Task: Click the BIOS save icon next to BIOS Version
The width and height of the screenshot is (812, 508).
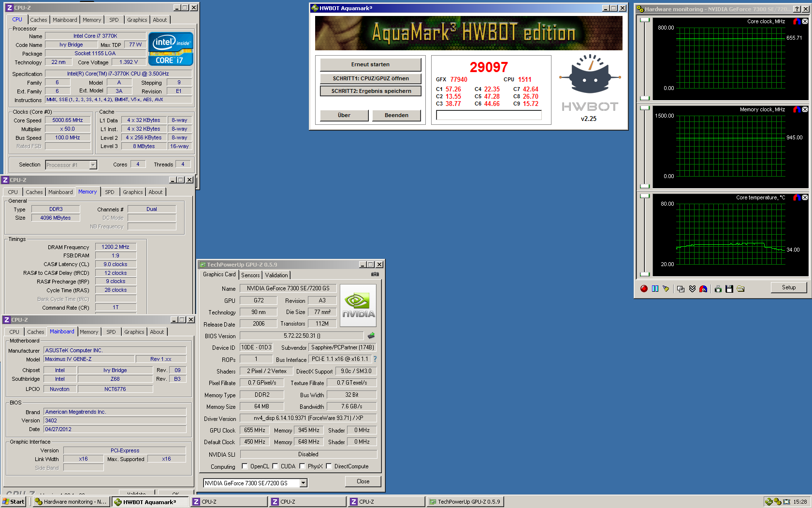Action: pyautogui.click(x=371, y=335)
